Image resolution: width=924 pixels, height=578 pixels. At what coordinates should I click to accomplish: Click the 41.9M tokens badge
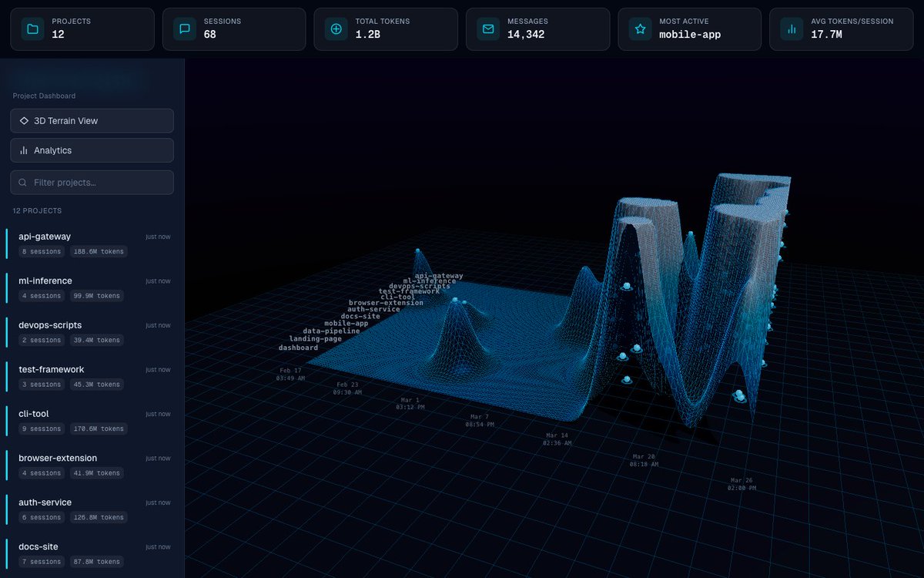click(97, 473)
